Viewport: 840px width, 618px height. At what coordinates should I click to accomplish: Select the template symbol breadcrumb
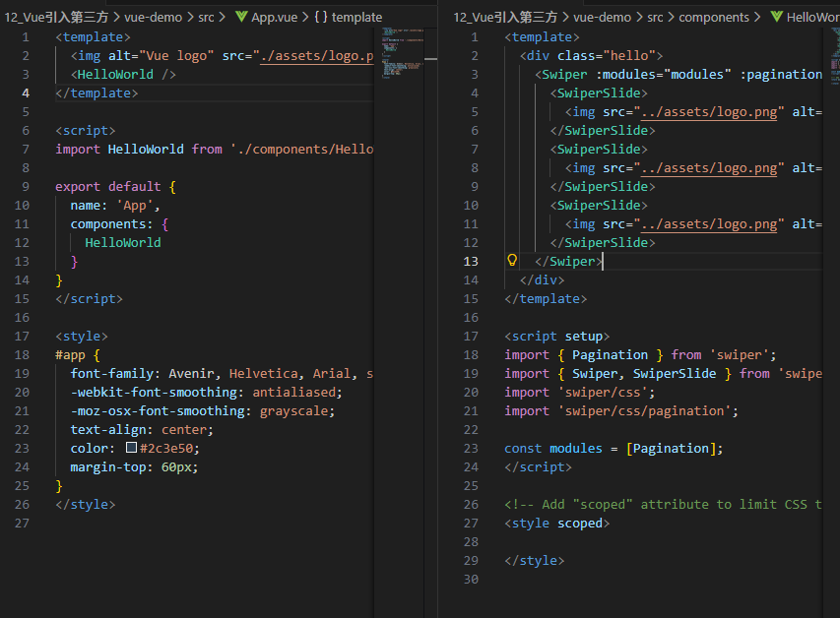tap(356, 17)
